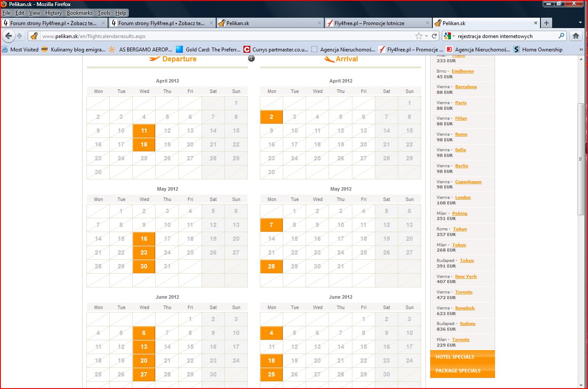
Task: Select arrival date April 2
Action: pos(272,117)
